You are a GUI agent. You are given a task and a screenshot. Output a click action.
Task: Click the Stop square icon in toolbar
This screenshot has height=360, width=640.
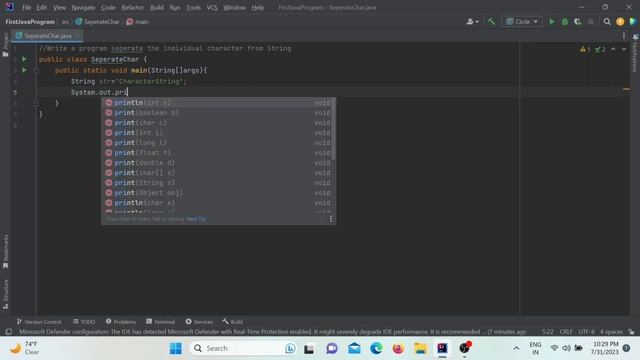591,22
